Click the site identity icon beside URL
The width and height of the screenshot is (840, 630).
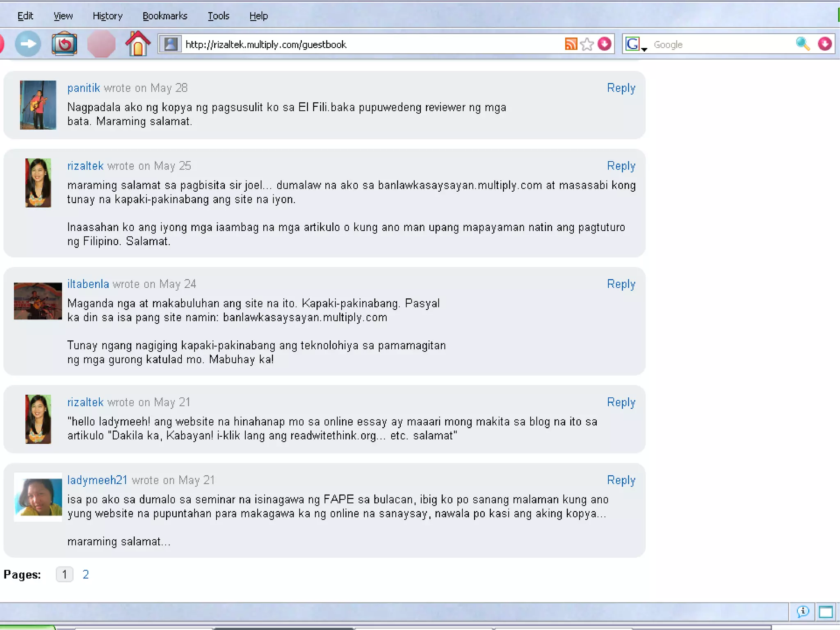[170, 44]
